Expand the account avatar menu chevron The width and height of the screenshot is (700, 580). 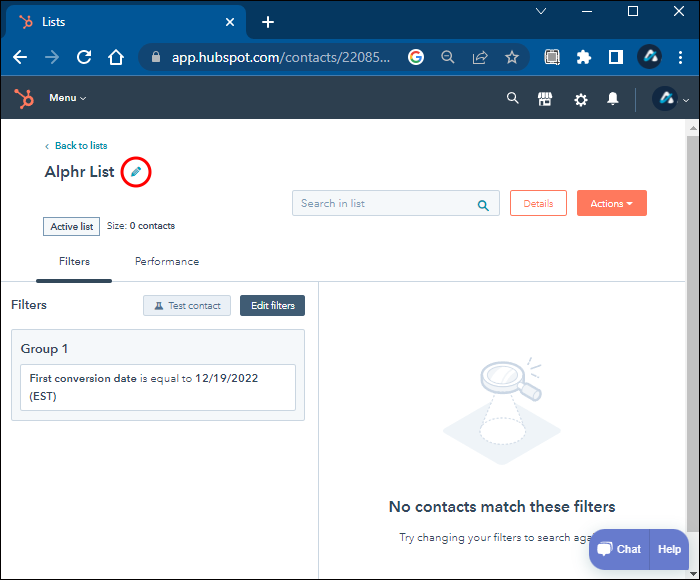pyautogui.click(x=686, y=100)
